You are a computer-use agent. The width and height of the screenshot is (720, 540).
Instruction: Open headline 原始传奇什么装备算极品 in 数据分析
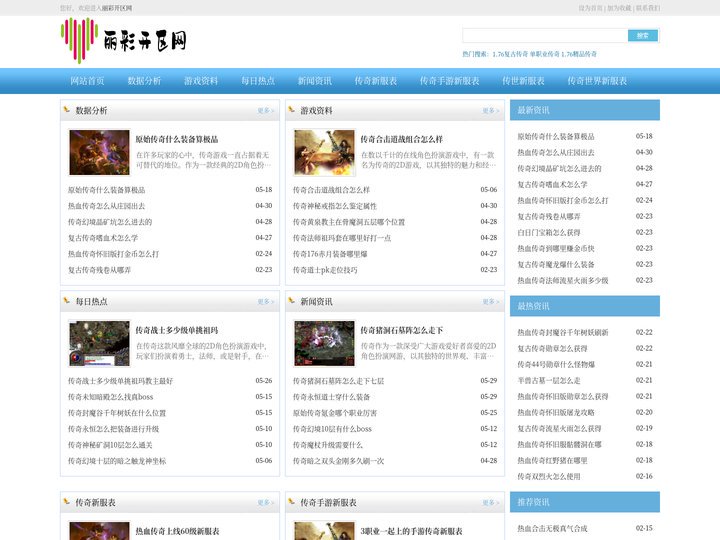pyautogui.click(x=177, y=139)
